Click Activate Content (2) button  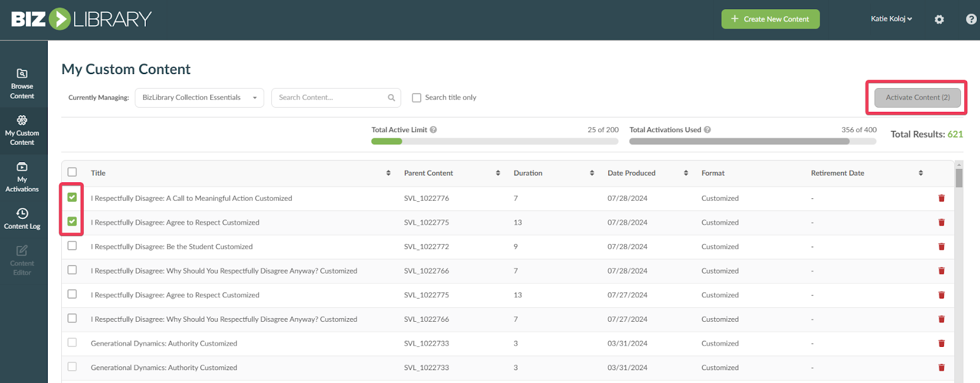(917, 98)
